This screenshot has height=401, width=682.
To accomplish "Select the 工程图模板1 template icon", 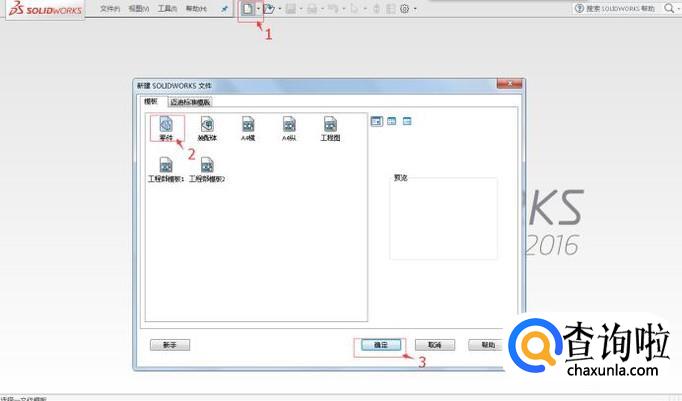I will (x=166, y=170).
